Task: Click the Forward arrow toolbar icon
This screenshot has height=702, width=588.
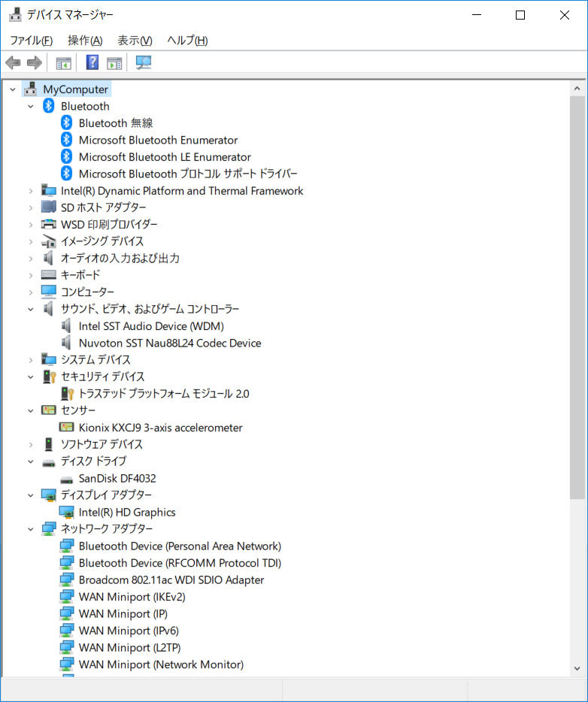Action: point(35,62)
